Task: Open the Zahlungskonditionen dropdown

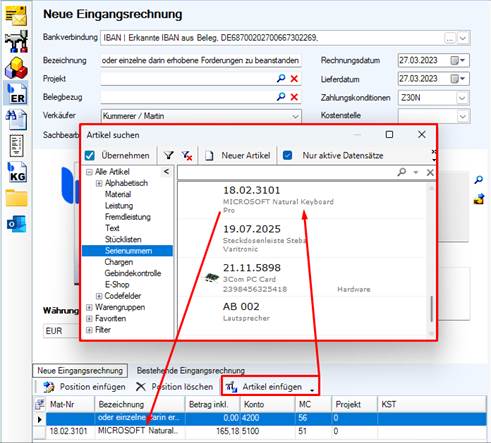Action: (x=462, y=98)
